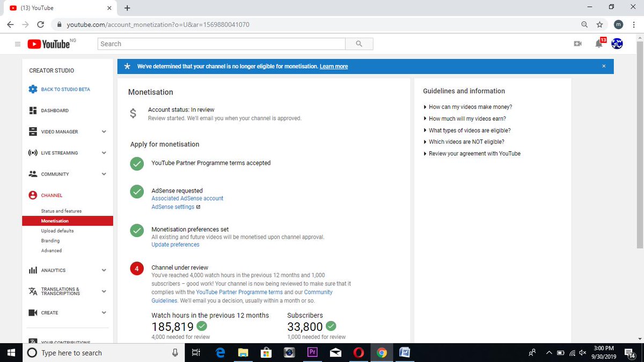Screen dimensions: 644x362
Task: Click the red Channel person icon
Action: pyautogui.click(x=33, y=195)
